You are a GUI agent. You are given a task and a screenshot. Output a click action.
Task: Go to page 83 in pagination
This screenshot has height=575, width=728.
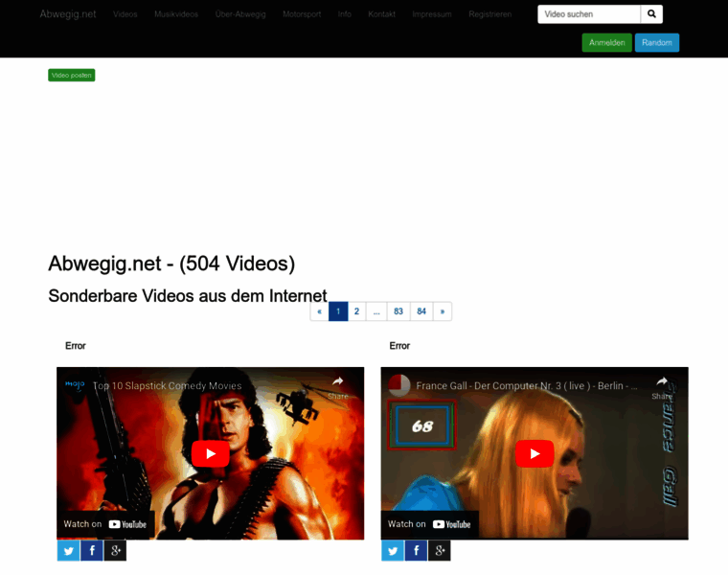[398, 311]
